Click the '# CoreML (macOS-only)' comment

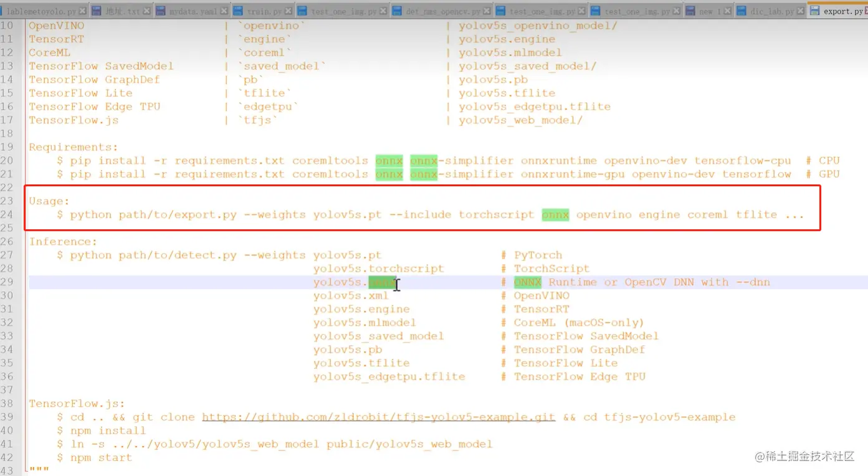coord(573,323)
